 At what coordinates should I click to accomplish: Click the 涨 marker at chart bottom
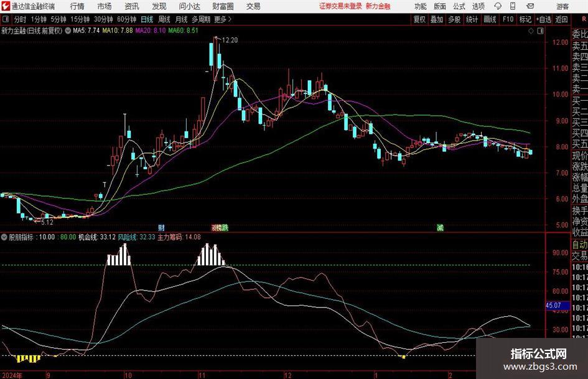(215, 227)
